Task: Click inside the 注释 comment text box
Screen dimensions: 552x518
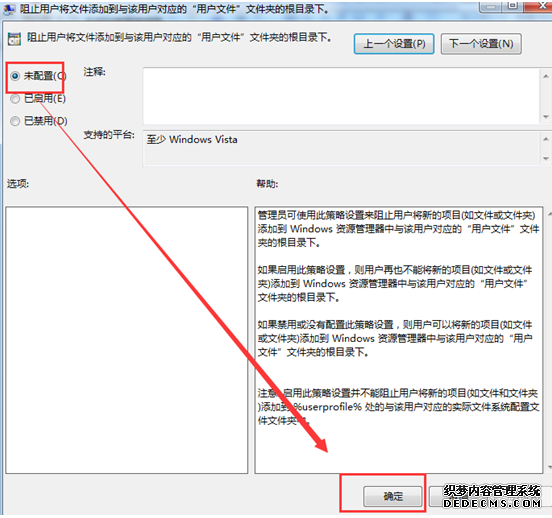Action: (341, 96)
